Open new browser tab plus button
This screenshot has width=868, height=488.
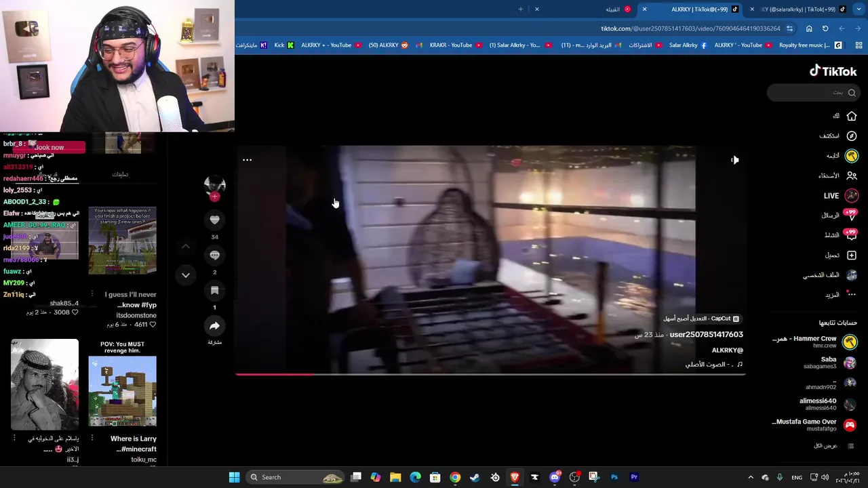[521, 9]
